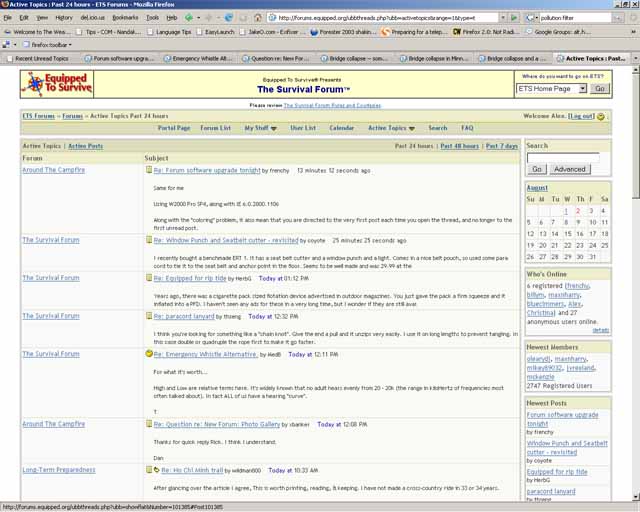Image resolution: width=640 pixels, height=512 pixels.
Task: Click post icon beside Question re: New Forum
Action: click(149, 424)
